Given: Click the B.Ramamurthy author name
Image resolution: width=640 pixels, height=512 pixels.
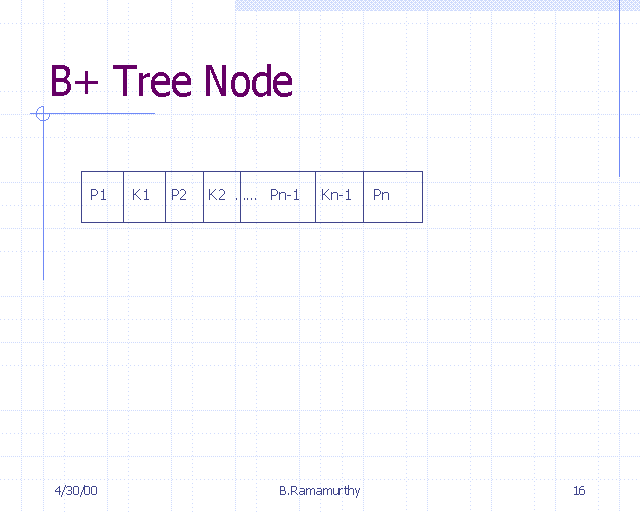Looking at the screenshot, I should [x=320, y=490].
